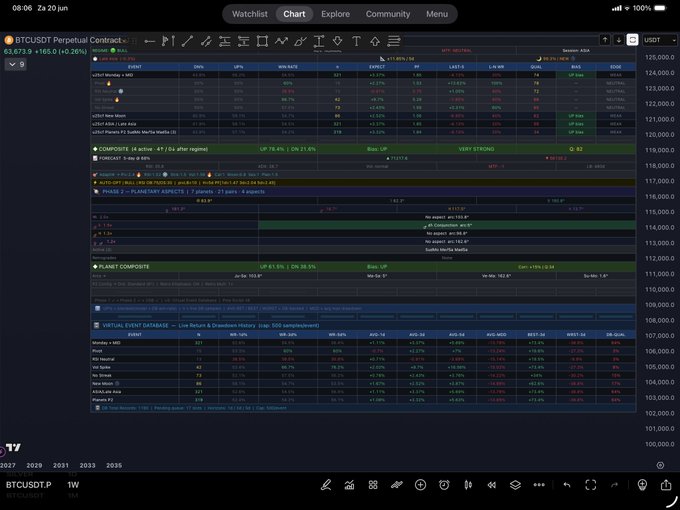680x510 pixels.
Task: Redo the last chart action
Action: [x=614, y=485]
